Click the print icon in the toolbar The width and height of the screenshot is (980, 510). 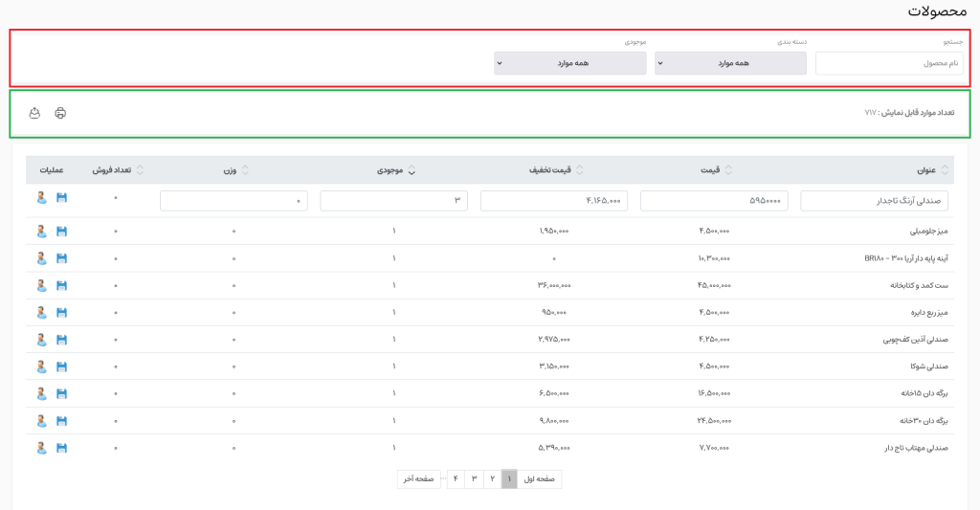60,113
